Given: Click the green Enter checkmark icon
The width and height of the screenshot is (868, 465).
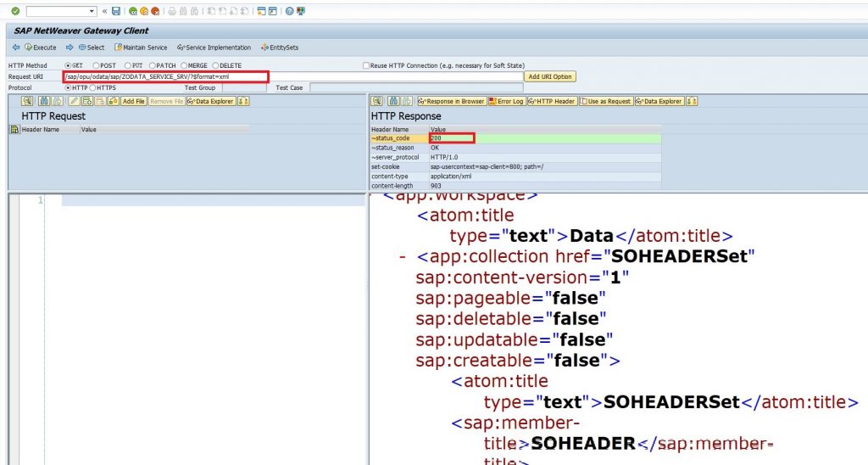Looking at the screenshot, I should [x=15, y=11].
